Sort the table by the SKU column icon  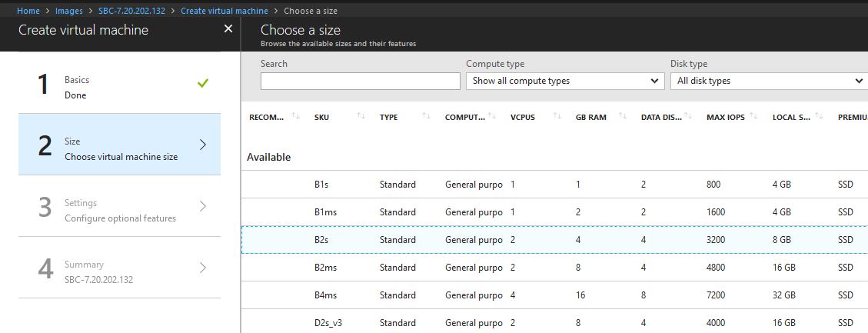361,116
